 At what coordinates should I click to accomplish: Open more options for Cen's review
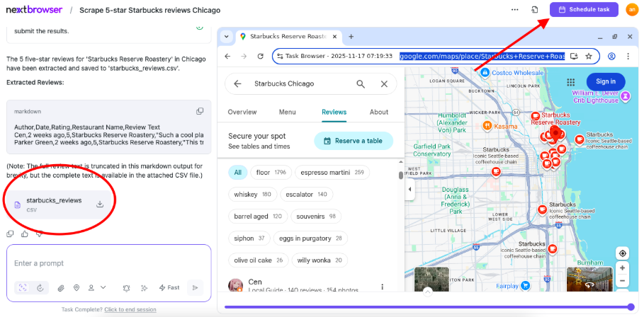[x=383, y=287]
